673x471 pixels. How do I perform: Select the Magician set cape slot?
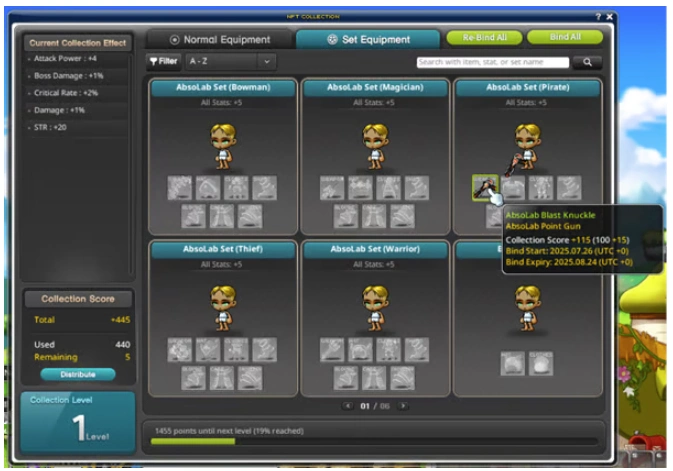point(374,216)
